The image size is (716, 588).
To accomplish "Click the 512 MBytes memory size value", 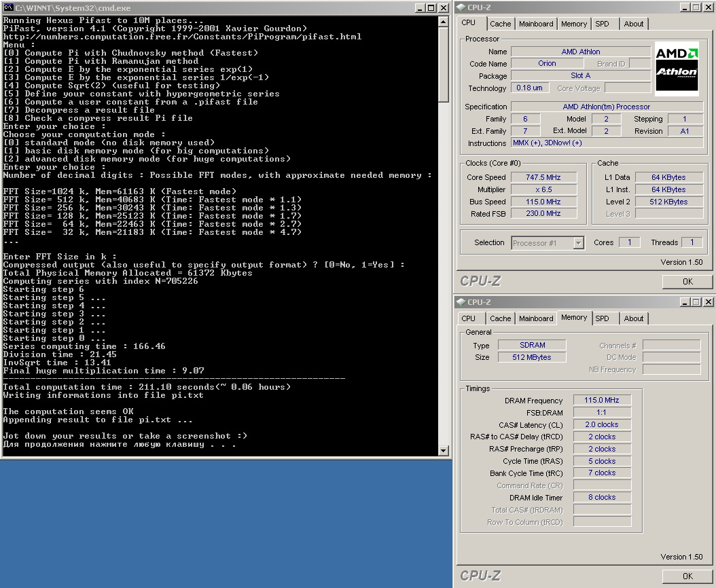I will tap(532, 357).
